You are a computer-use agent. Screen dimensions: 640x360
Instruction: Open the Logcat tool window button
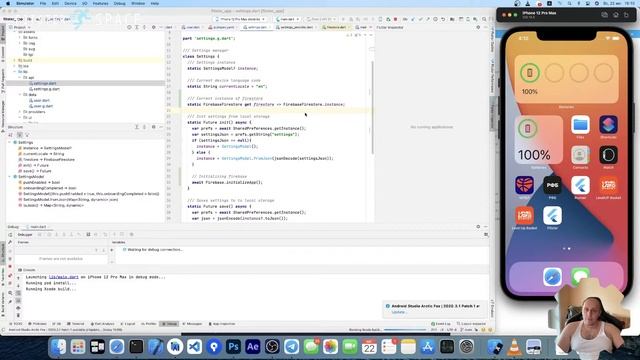point(128,324)
